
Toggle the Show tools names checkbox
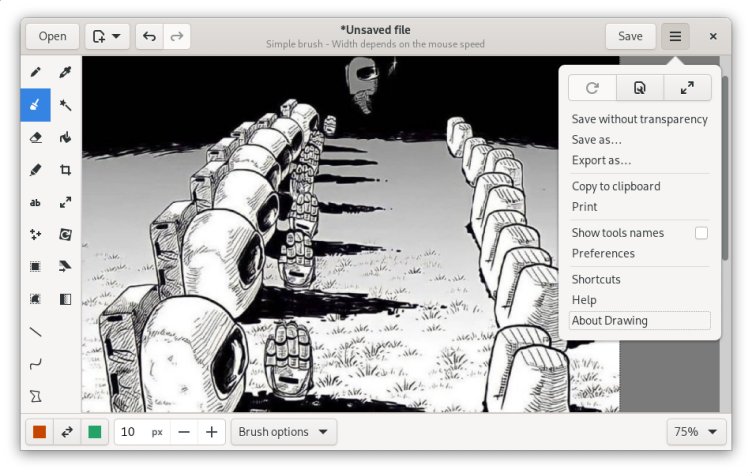coord(701,233)
